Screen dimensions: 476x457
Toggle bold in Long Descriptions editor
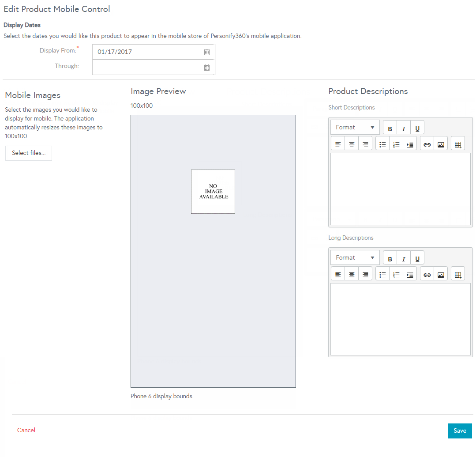(390, 258)
